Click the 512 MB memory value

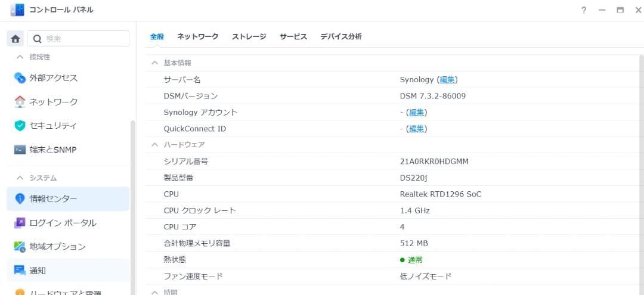click(x=414, y=243)
